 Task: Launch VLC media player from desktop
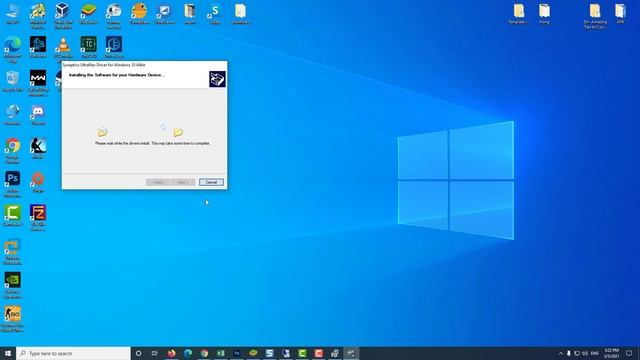click(63, 49)
